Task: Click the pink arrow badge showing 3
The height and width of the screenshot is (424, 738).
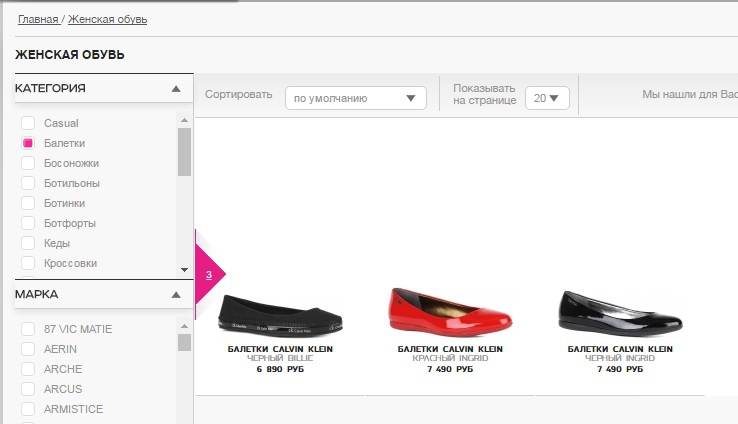Action: point(210,274)
